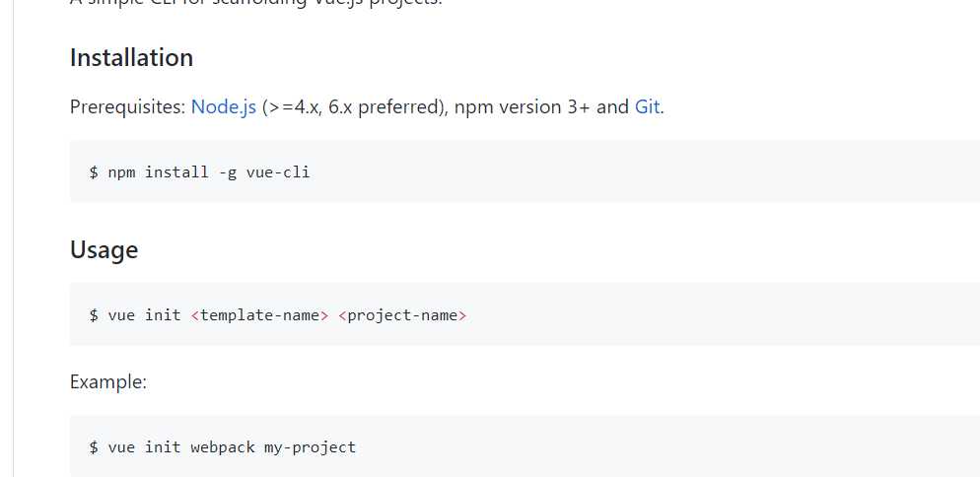Open the Git link in prerequisites

pyautogui.click(x=648, y=107)
